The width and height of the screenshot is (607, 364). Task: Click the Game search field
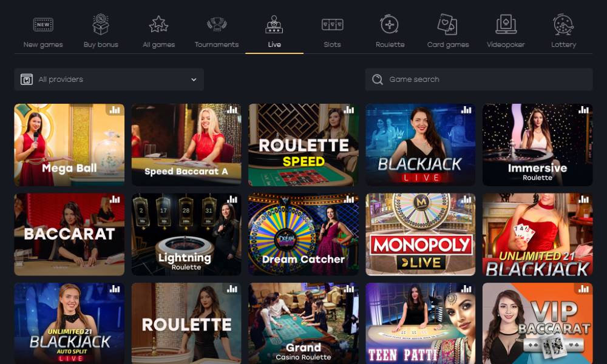click(478, 79)
